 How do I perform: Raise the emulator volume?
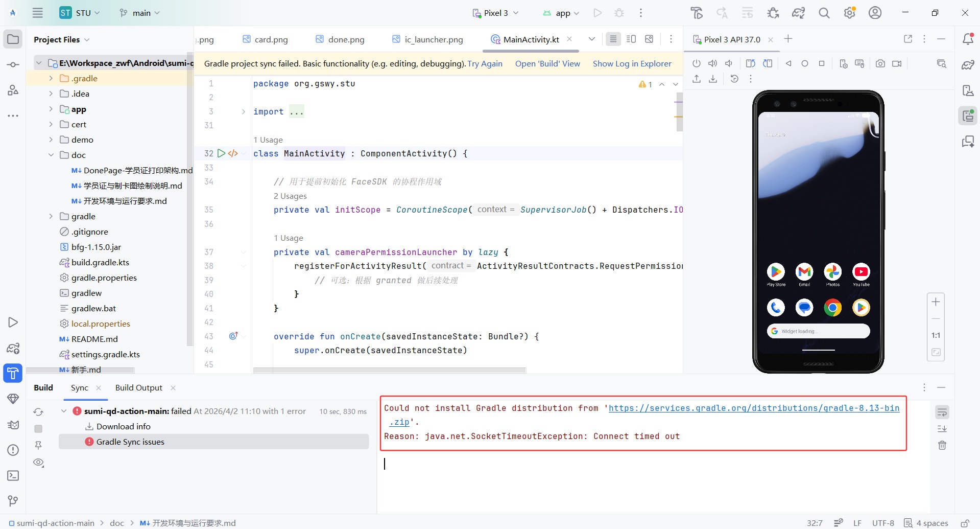[x=713, y=63]
